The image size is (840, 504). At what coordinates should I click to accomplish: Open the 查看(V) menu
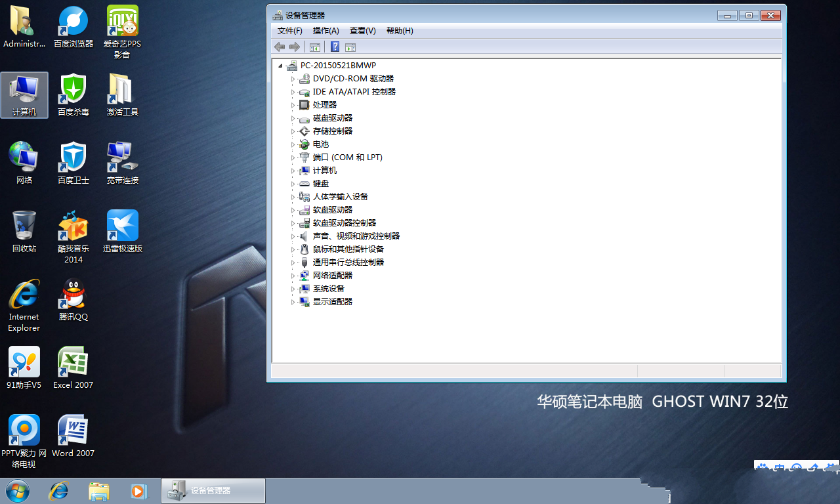point(362,31)
